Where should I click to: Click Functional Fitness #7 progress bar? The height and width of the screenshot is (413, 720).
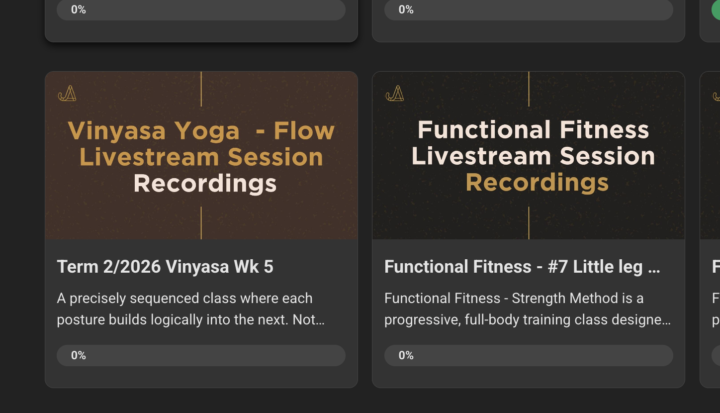529,356
